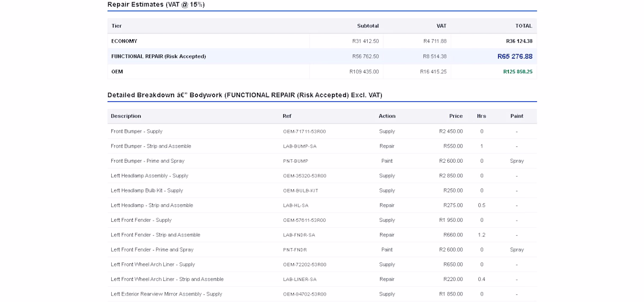Click the VAT amount R4 711.88
This screenshot has width=644, height=302.
point(434,41)
